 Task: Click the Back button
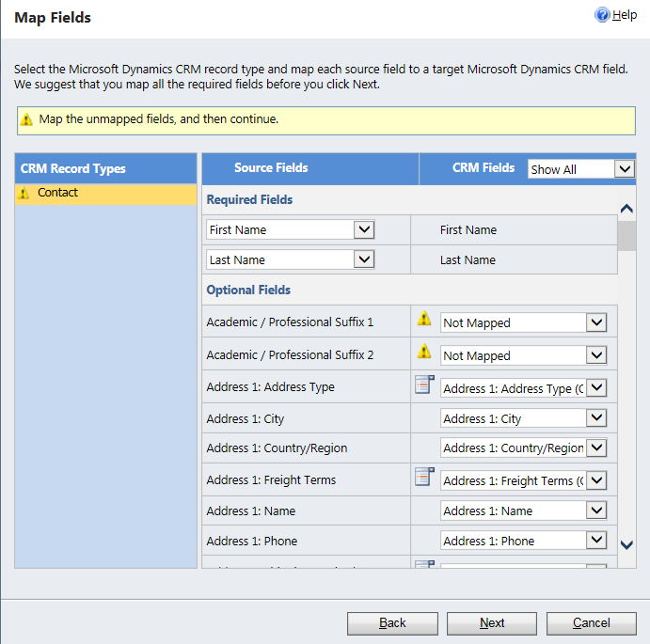pos(392,623)
